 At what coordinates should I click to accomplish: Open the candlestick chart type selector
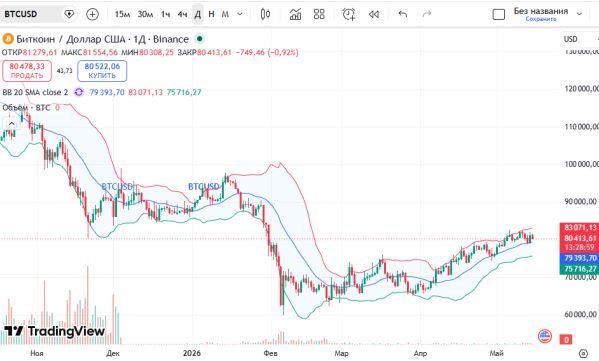tap(265, 14)
